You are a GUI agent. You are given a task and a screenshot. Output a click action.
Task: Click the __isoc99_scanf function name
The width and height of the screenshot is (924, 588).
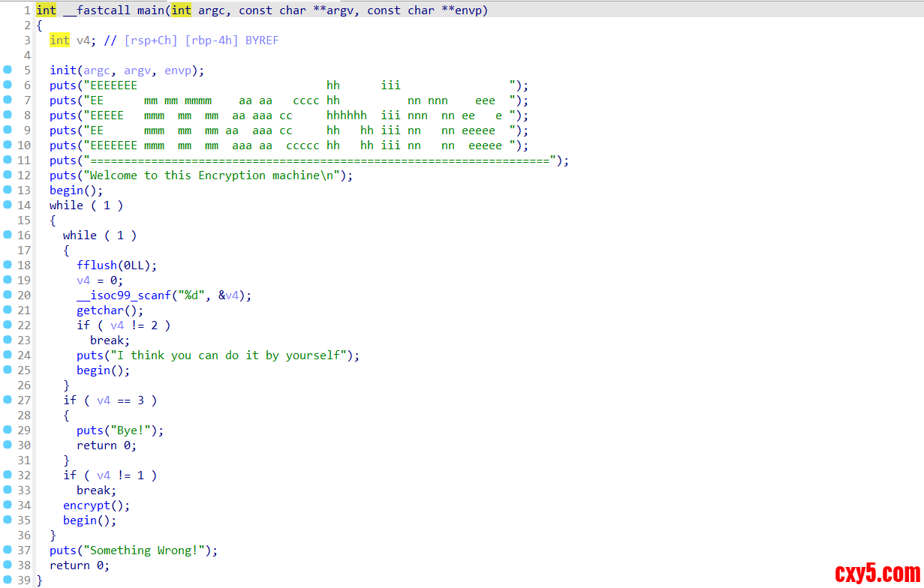pyautogui.click(x=122, y=295)
